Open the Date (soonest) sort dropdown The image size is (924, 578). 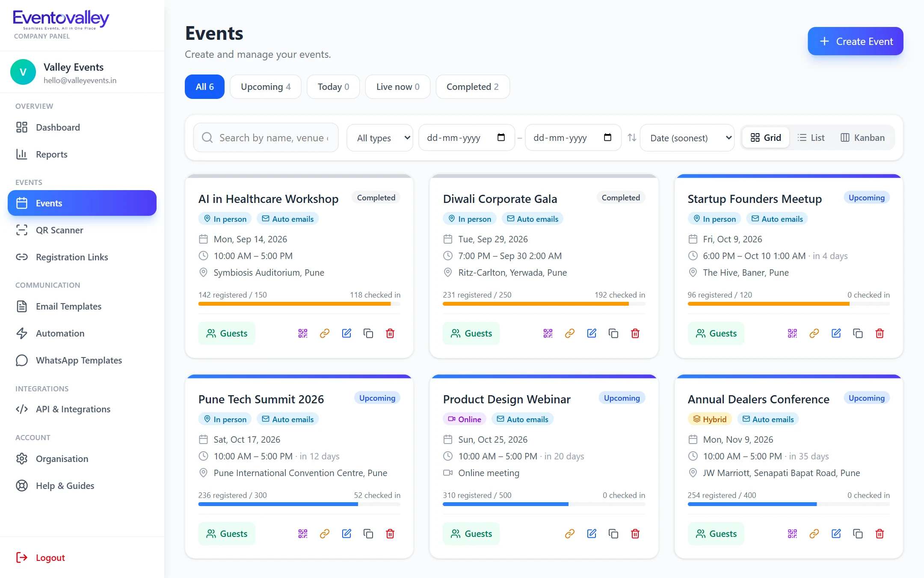tap(687, 138)
